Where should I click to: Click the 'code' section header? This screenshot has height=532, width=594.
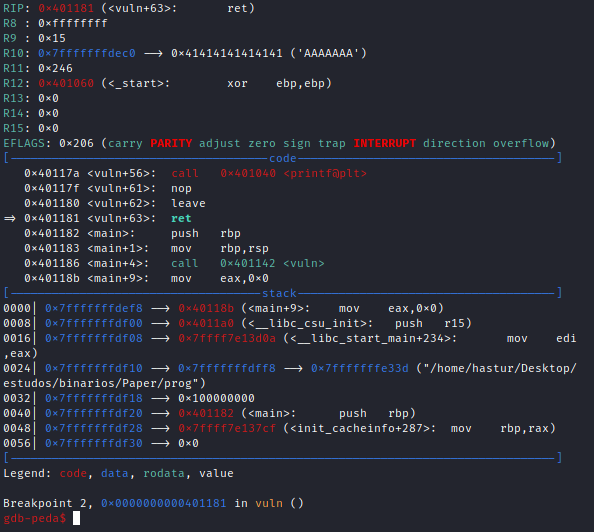(283, 158)
